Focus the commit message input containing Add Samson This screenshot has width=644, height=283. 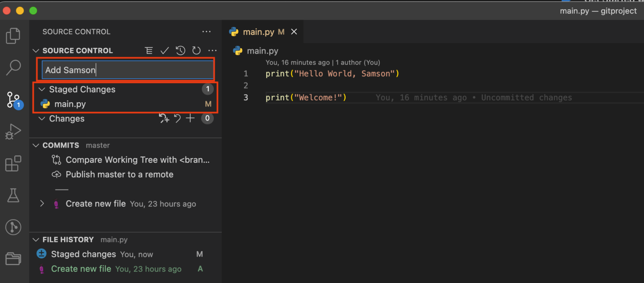[x=126, y=70]
